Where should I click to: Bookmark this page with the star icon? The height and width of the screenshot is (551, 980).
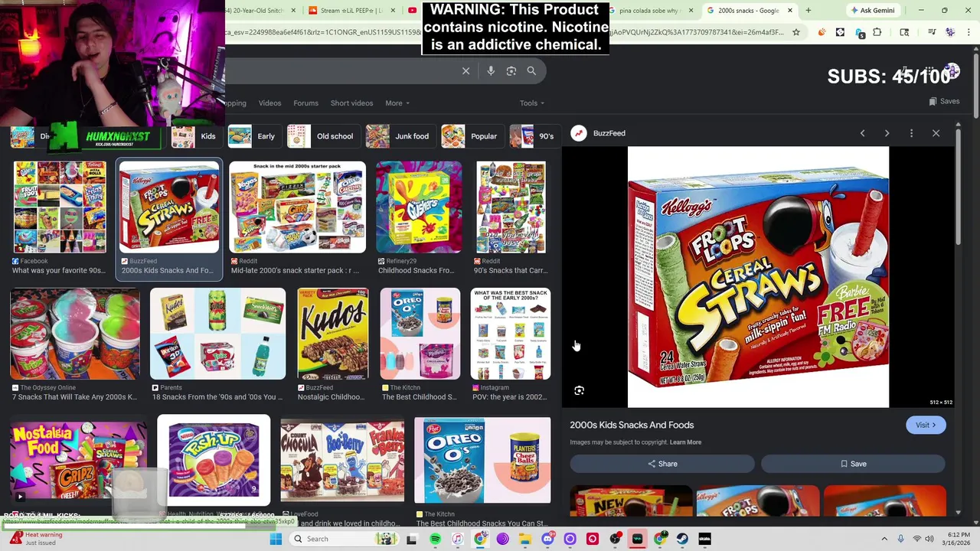pos(796,32)
